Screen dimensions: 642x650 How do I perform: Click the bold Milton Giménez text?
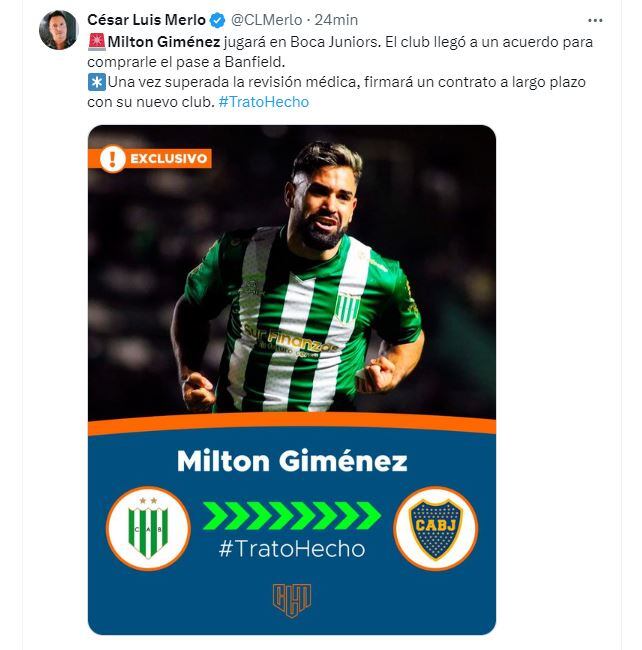coord(164,42)
